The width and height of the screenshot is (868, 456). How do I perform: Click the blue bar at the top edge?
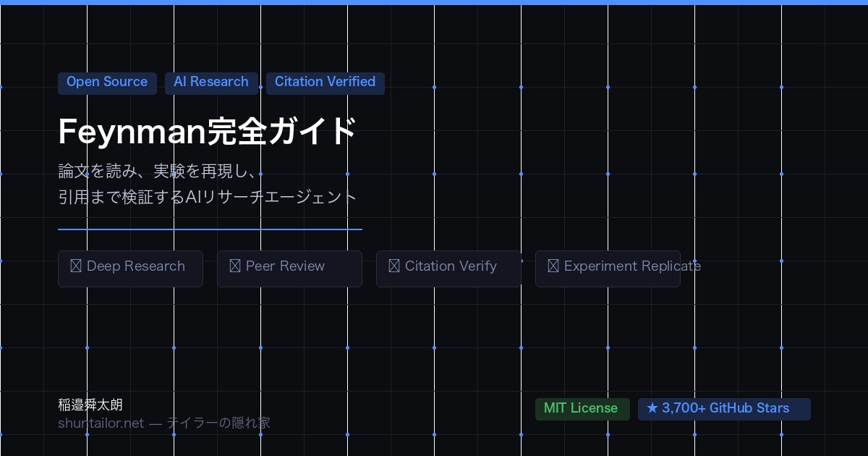434,2
